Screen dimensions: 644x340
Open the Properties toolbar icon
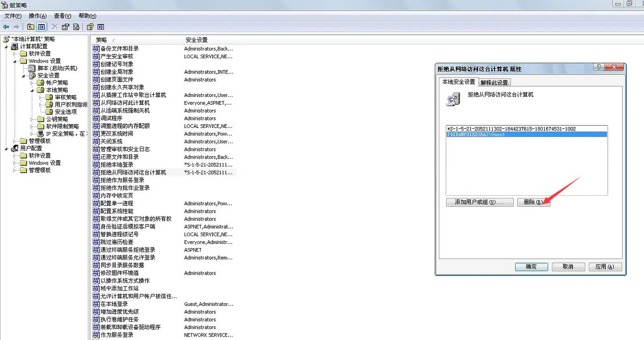(66, 27)
